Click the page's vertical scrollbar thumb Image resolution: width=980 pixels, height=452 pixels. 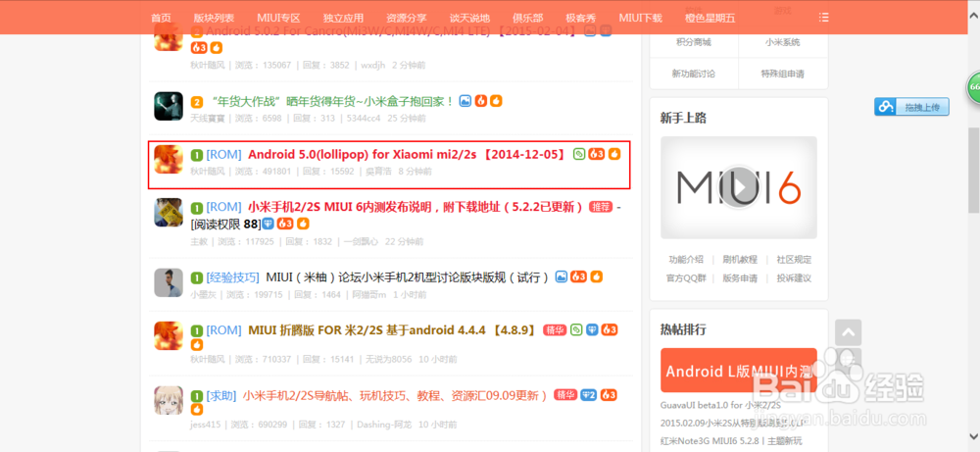(x=974, y=171)
